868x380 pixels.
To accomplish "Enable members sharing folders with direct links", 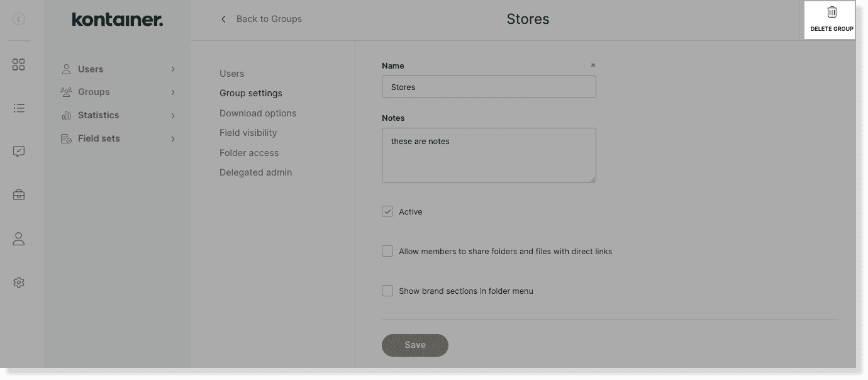I will click(387, 250).
